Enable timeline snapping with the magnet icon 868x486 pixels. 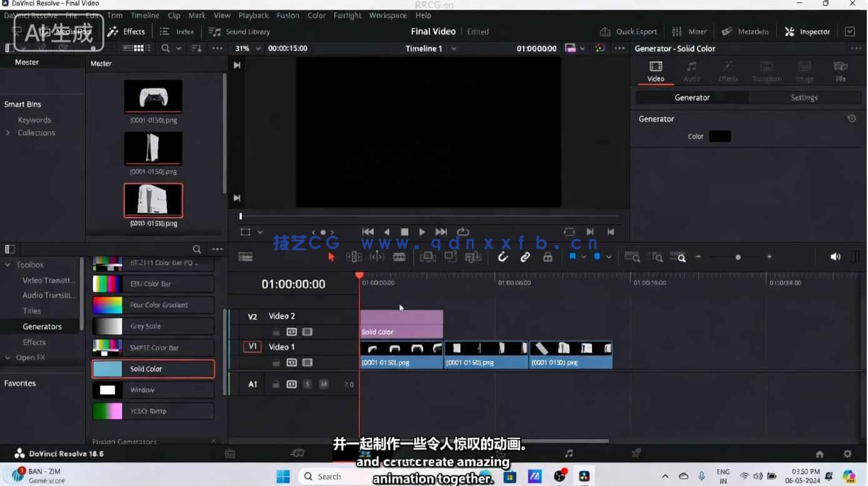(503, 257)
